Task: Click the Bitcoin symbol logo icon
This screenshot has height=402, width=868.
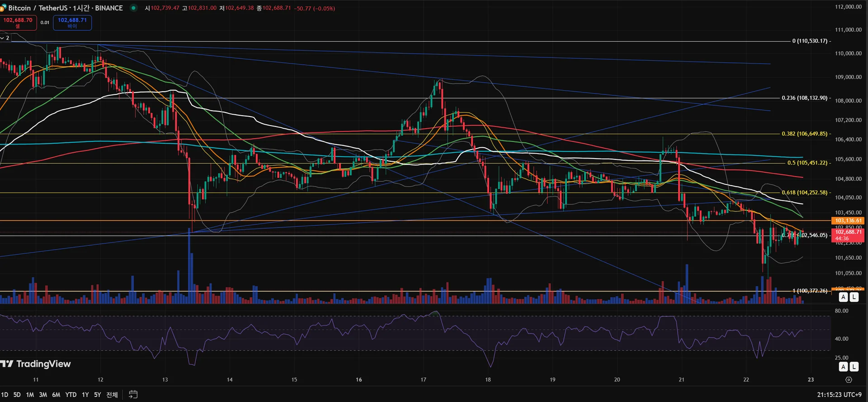Action: tap(2, 8)
